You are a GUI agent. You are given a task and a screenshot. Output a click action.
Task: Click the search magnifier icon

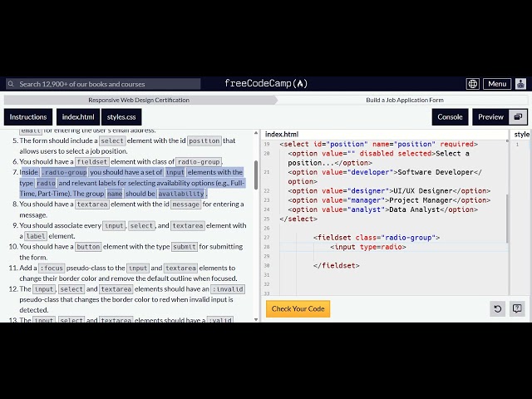pyautogui.click(x=11, y=84)
